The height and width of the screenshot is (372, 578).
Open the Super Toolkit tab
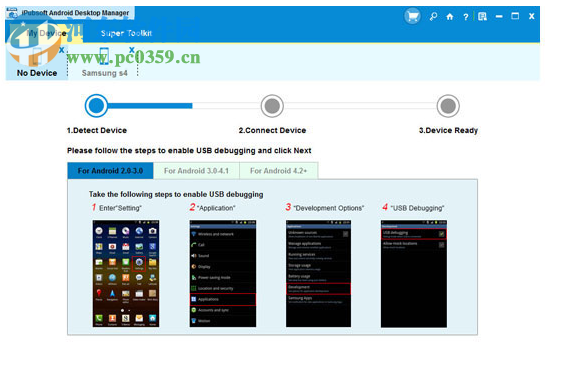pyautogui.click(x=126, y=33)
